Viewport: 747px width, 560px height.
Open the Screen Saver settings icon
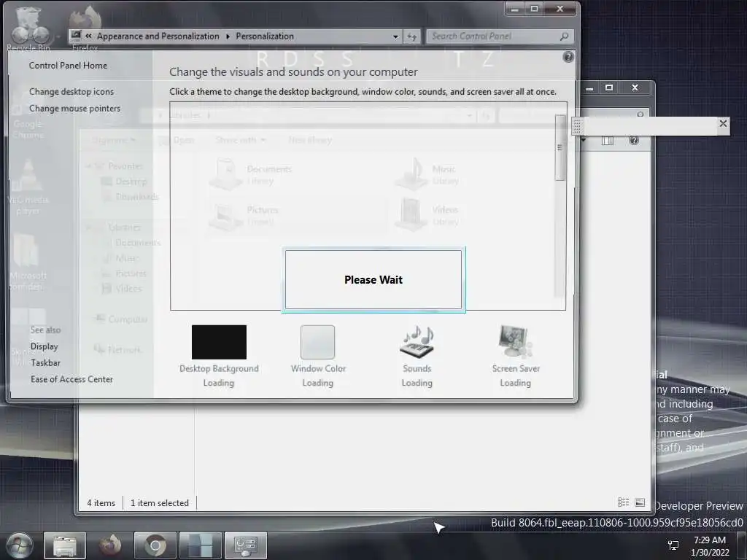[x=516, y=341]
